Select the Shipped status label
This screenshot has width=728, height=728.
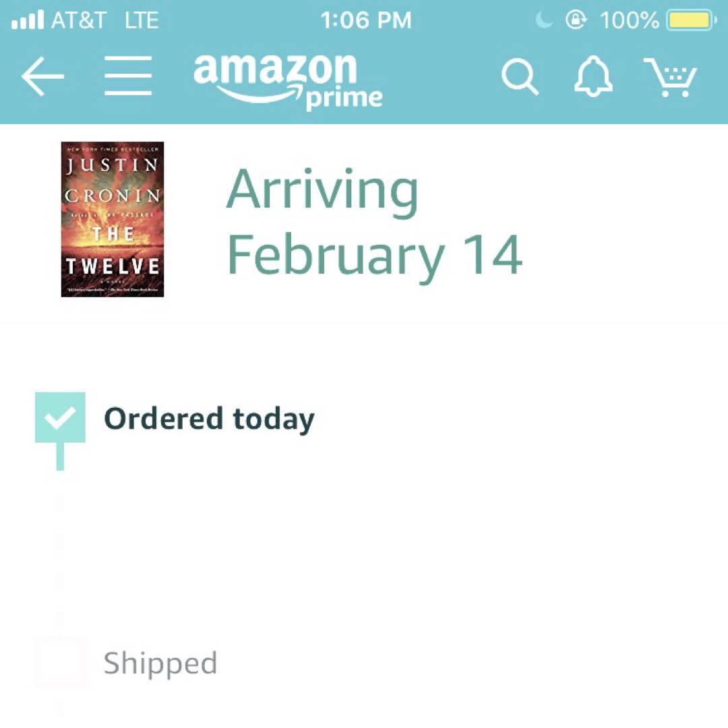coord(160,664)
